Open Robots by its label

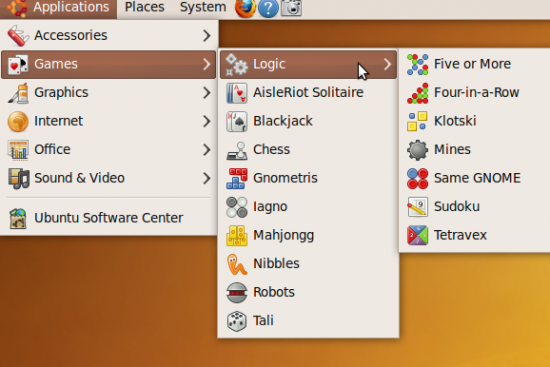pos(274,292)
